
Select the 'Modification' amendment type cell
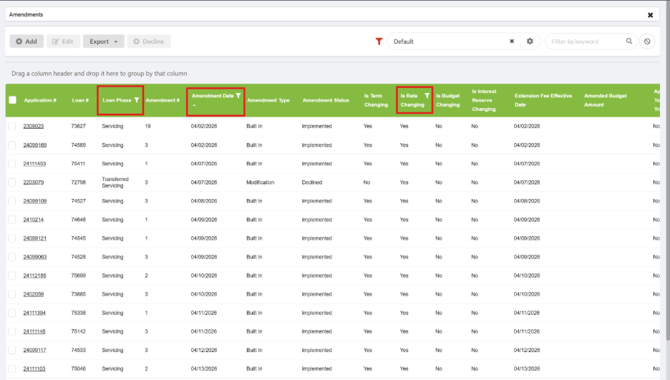tap(260, 182)
